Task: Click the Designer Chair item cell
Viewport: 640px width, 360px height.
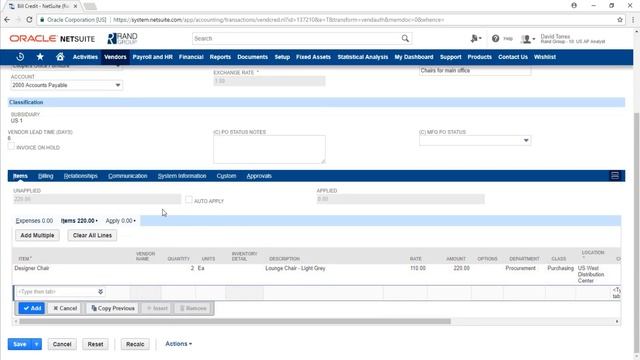Action: [32, 268]
